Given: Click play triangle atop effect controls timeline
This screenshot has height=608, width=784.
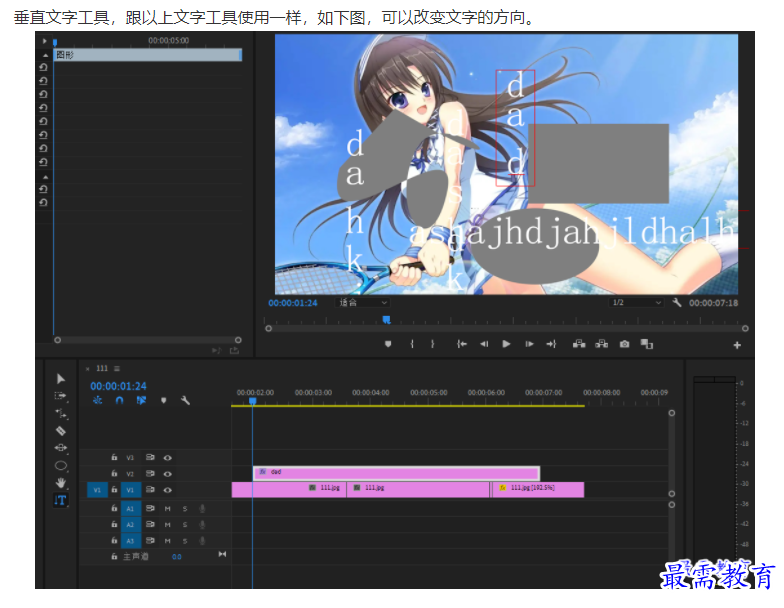Looking at the screenshot, I should coord(44,41).
